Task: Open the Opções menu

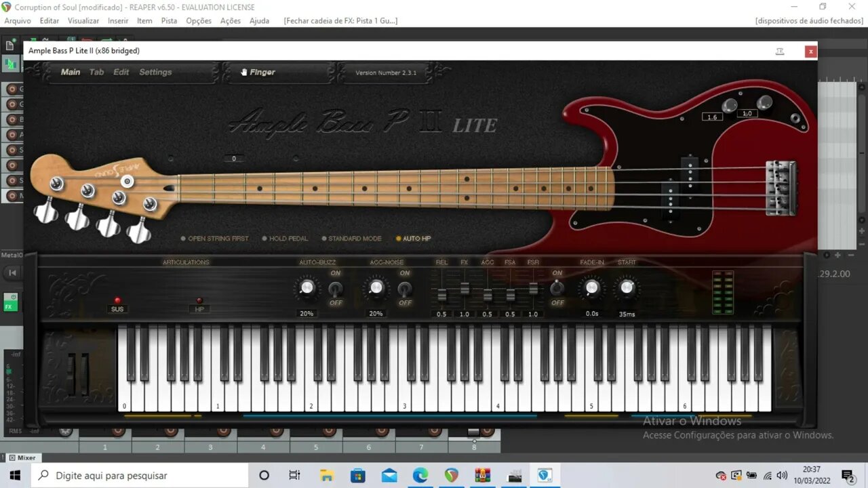Action: click(x=199, y=21)
